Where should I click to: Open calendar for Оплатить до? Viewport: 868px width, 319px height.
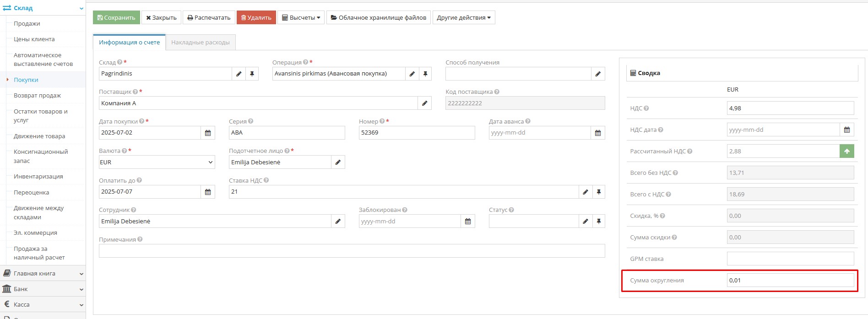(208, 192)
